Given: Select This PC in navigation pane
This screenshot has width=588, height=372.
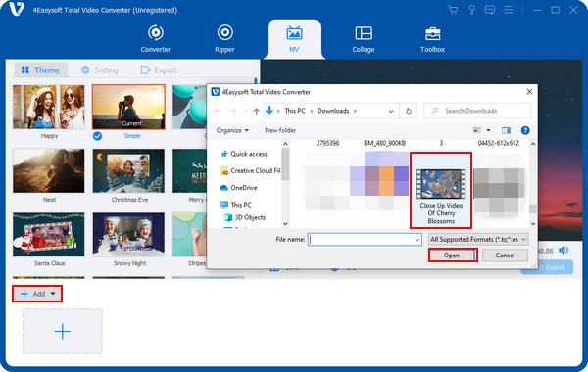Looking at the screenshot, I should pos(235,205).
